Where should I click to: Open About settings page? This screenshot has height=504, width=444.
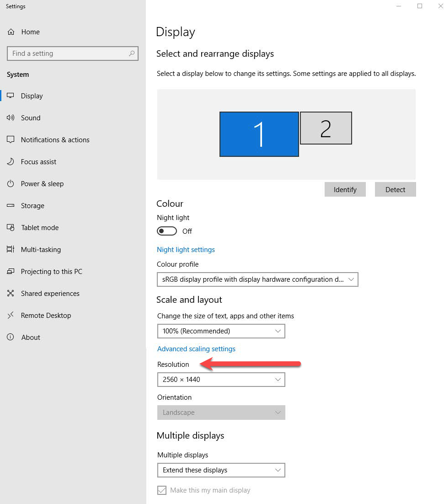(31, 337)
